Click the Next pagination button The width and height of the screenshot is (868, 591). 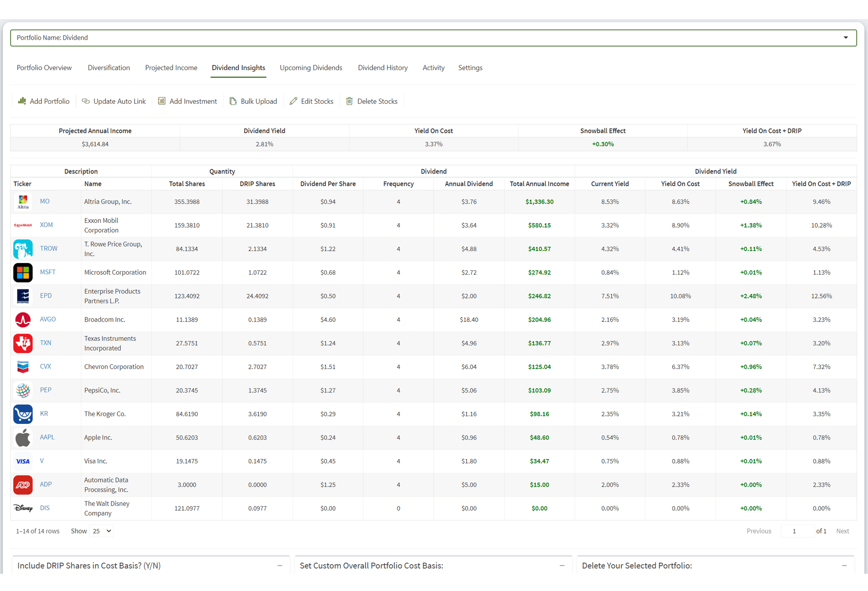[x=843, y=531]
